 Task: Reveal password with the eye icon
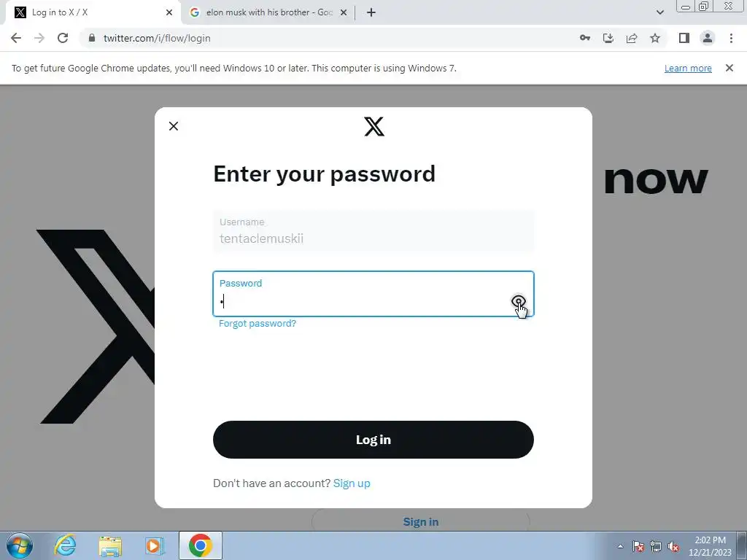pyautogui.click(x=519, y=301)
